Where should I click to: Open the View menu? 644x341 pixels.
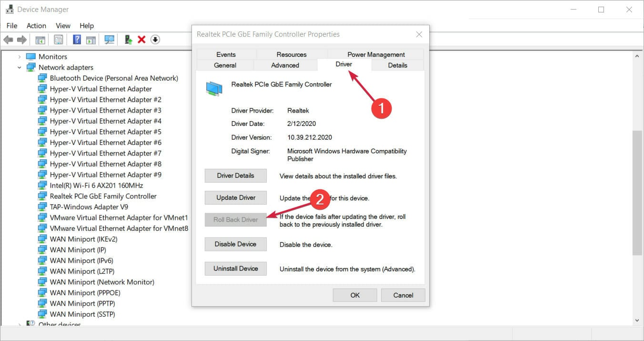point(63,26)
